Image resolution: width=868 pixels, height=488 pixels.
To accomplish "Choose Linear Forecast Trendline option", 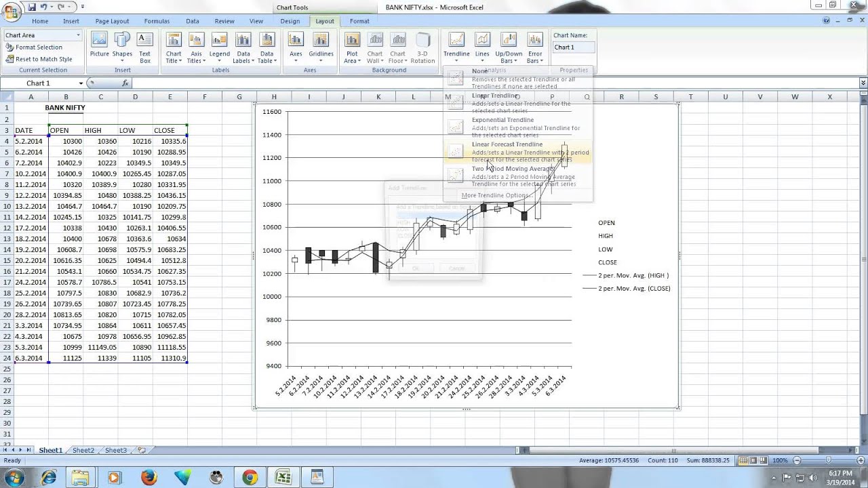I will pyautogui.click(x=517, y=151).
